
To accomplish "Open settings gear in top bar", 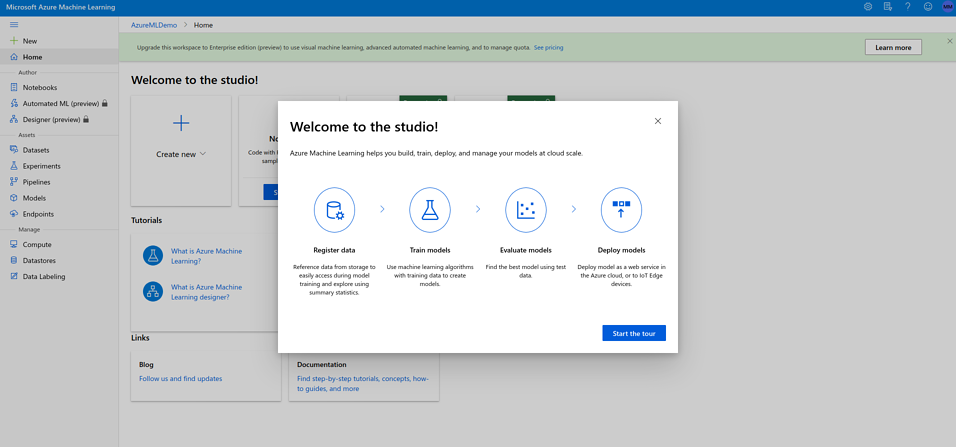I will pyautogui.click(x=868, y=7).
